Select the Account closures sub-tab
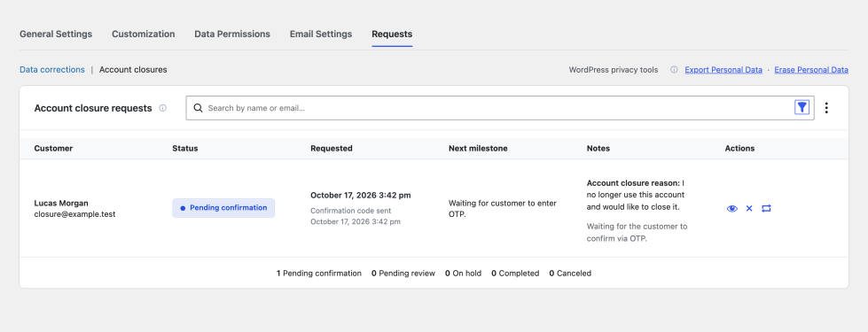 (x=133, y=70)
